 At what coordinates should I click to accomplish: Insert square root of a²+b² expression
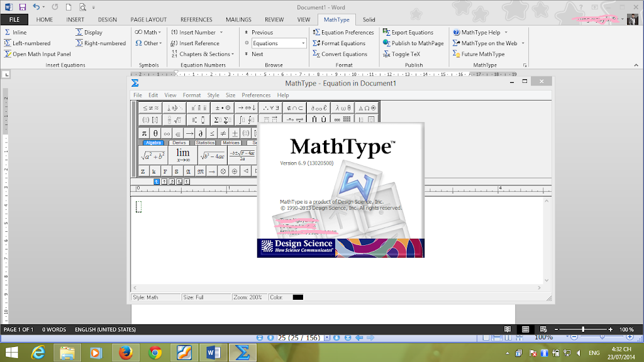click(x=153, y=156)
